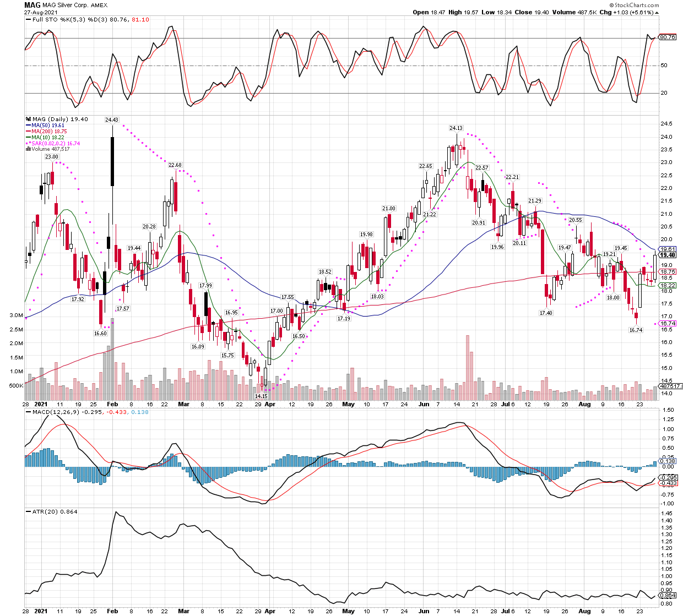Click the 1.45 ATR axis label

(666, 513)
